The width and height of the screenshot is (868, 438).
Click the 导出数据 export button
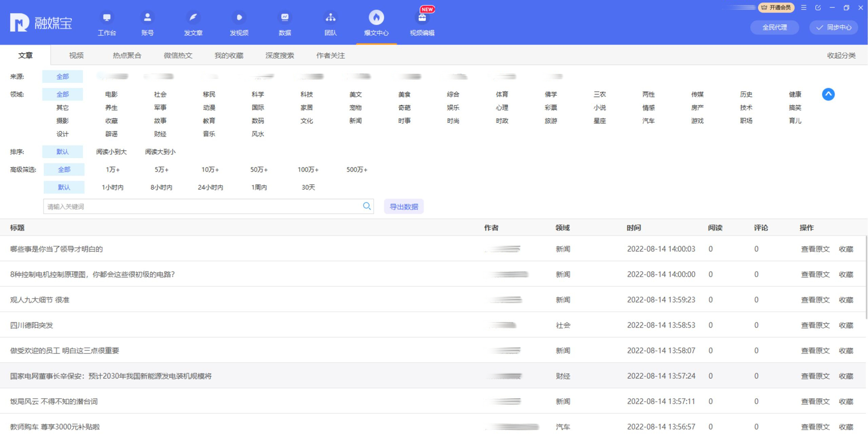[x=404, y=207]
